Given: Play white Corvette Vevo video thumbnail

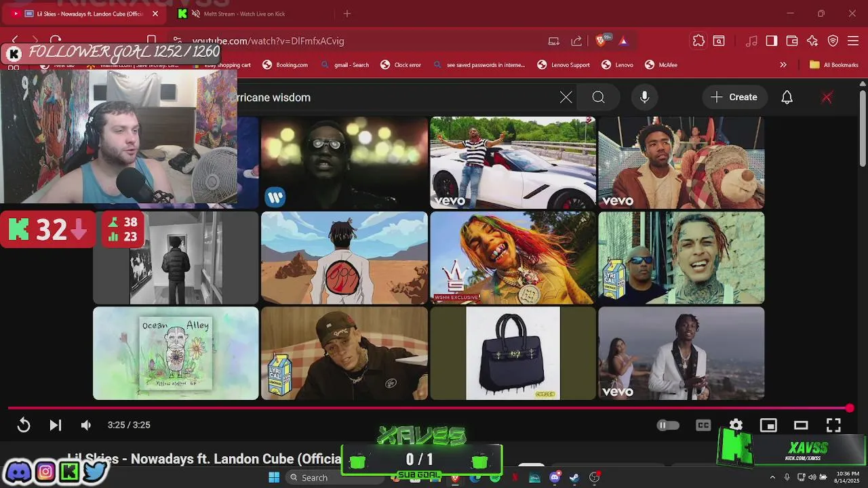Looking at the screenshot, I should (513, 163).
